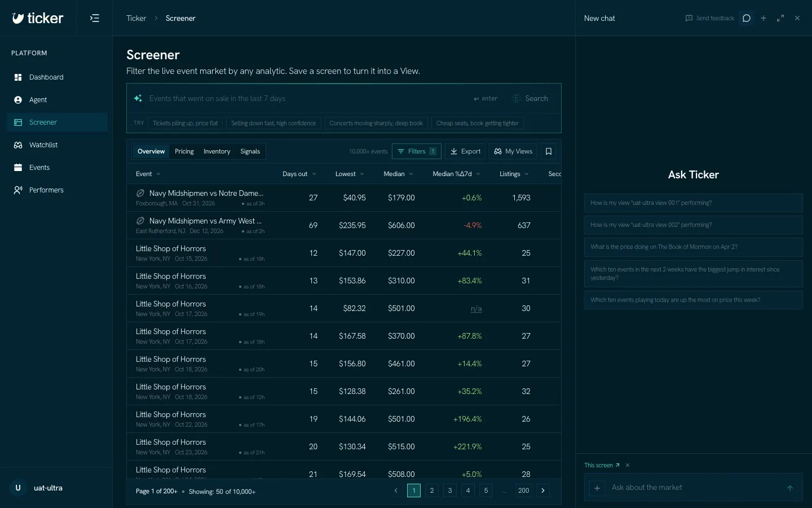Ask how 'uat-ultra view 001' is performing

tap(693, 203)
